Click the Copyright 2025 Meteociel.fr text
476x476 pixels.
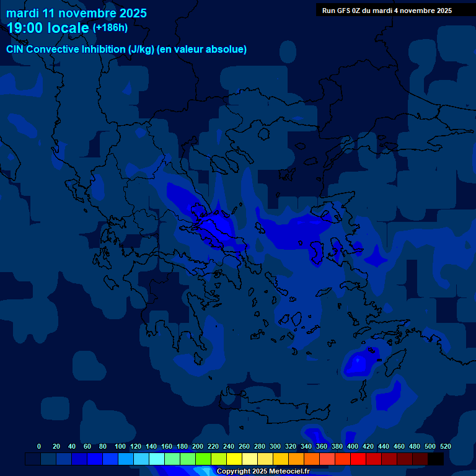[263, 472]
